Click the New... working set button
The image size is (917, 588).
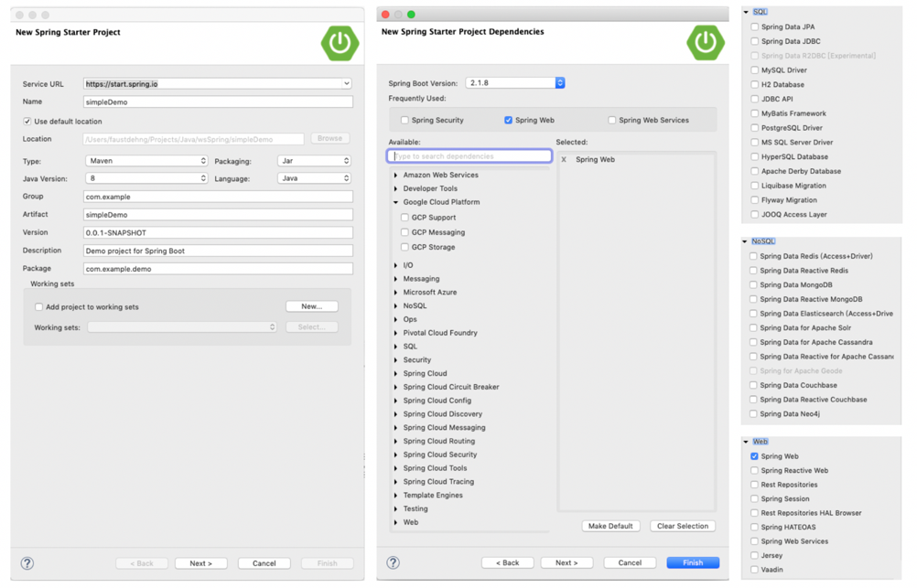coord(312,306)
